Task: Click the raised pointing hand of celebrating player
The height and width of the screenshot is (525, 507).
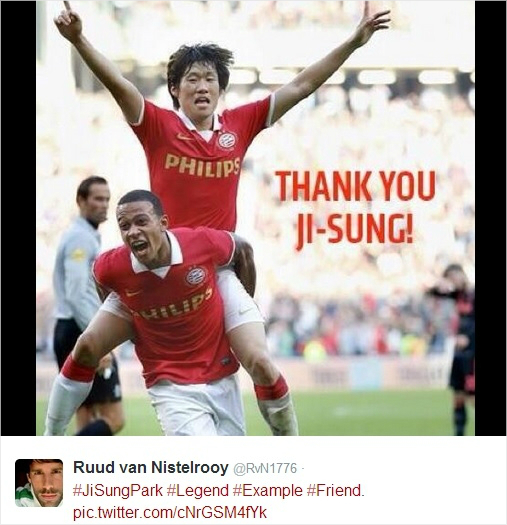Action: (68, 20)
